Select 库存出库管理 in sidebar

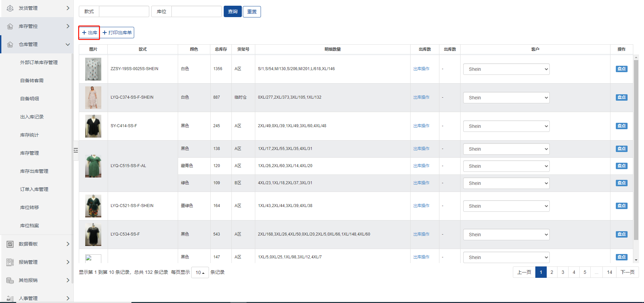(x=34, y=171)
